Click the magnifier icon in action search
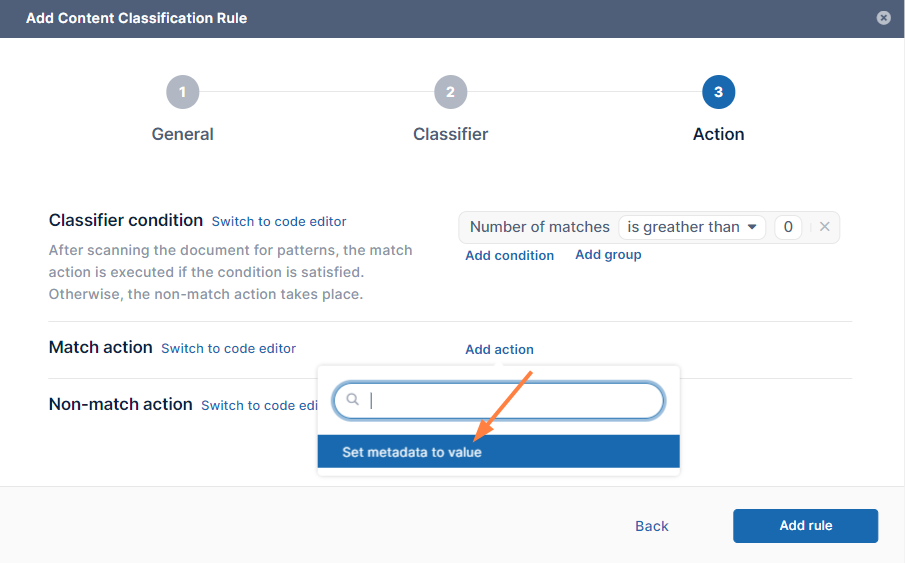The height and width of the screenshot is (563, 905). pos(353,400)
